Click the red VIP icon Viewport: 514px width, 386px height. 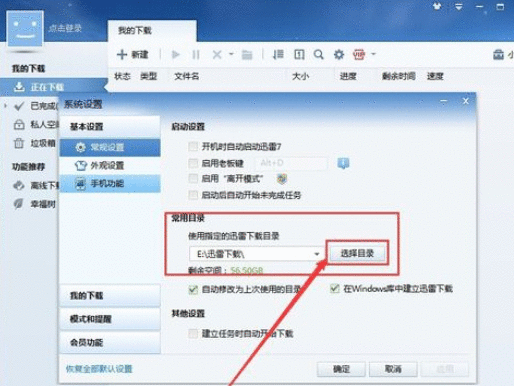[x=359, y=54]
